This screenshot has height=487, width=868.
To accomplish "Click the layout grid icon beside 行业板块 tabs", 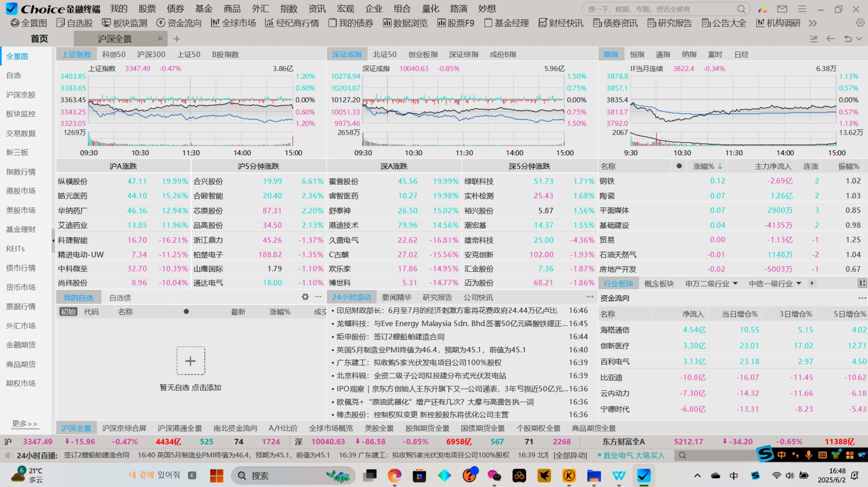I will [x=862, y=283].
